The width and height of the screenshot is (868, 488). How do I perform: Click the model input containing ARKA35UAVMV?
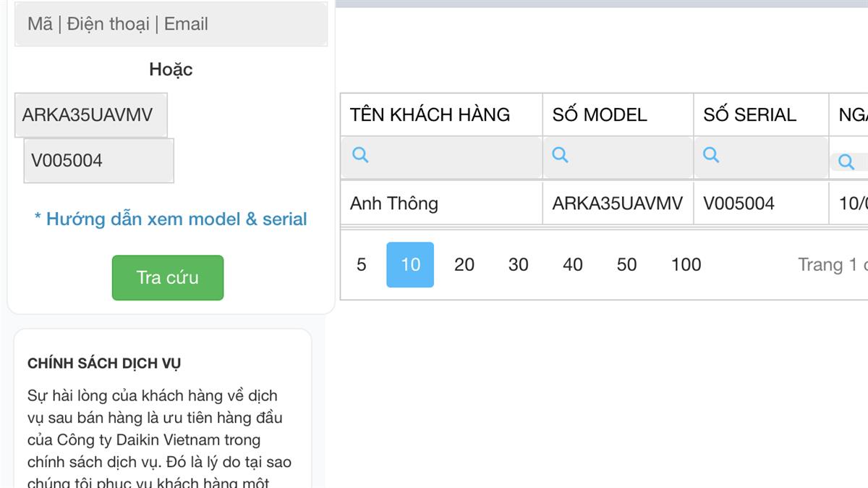91,115
